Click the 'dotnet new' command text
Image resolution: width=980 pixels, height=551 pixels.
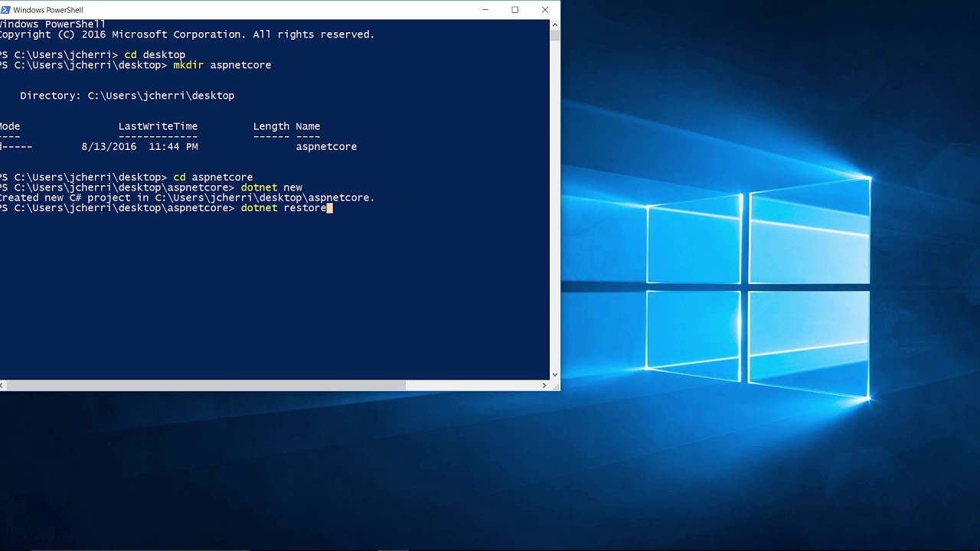point(271,187)
